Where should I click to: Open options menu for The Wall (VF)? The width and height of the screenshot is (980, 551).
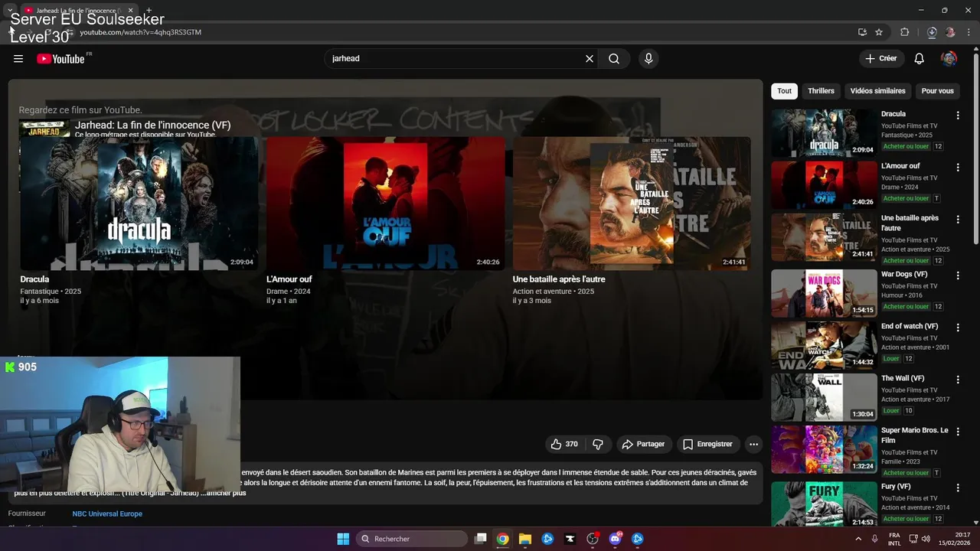958,380
